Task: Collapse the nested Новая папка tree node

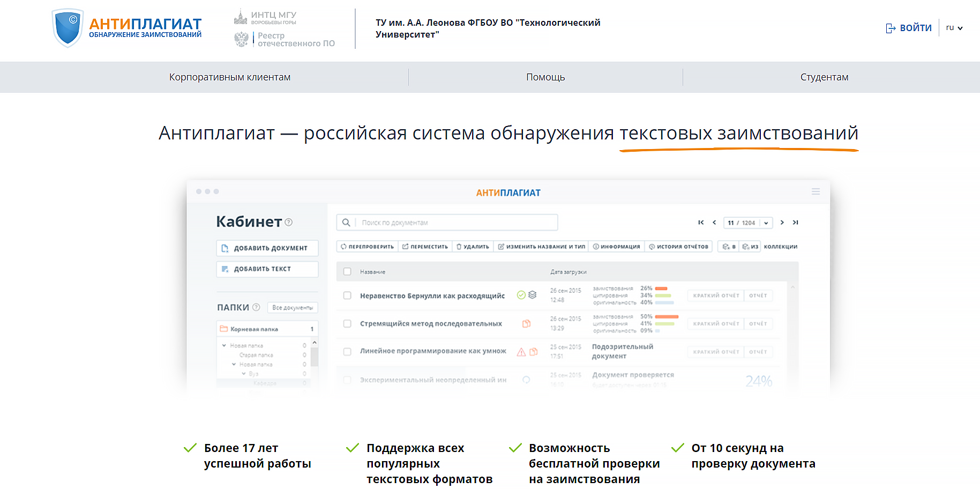Action: 234,364
